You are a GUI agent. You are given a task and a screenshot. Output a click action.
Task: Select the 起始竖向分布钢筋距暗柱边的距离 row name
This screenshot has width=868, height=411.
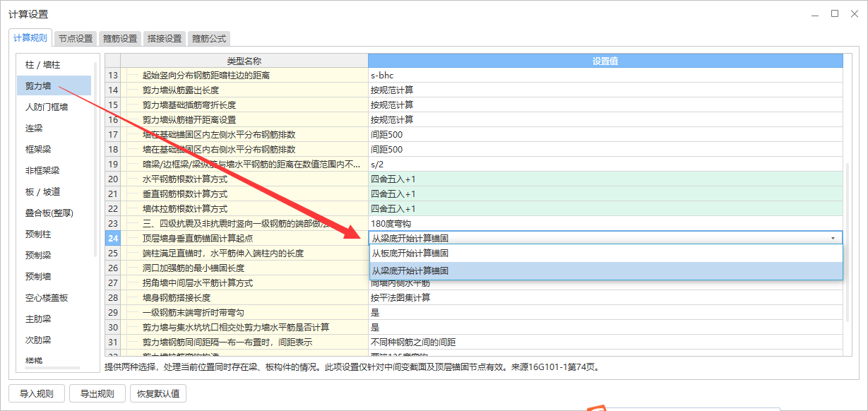point(206,75)
